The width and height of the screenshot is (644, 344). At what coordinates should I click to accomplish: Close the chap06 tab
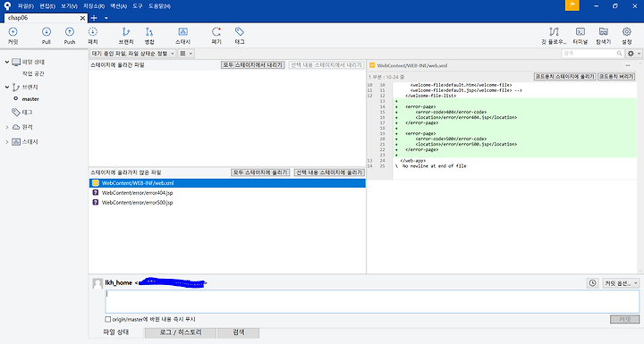tap(82, 18)
